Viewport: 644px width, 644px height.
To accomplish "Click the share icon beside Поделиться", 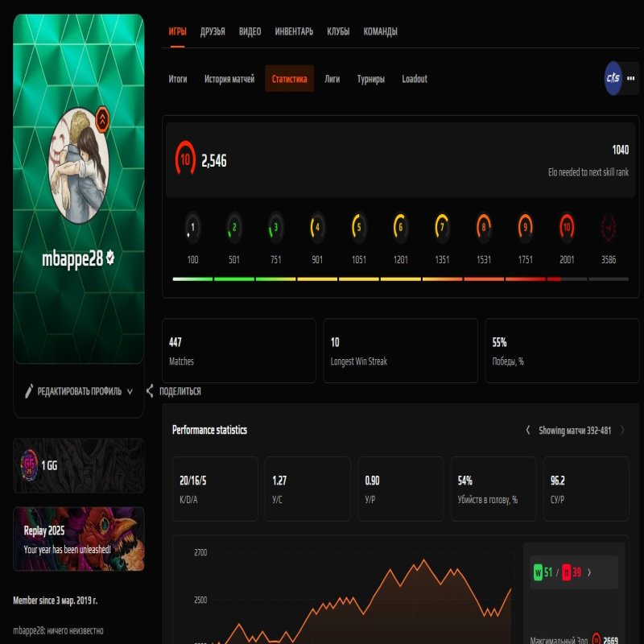I will tap(150, 391).
